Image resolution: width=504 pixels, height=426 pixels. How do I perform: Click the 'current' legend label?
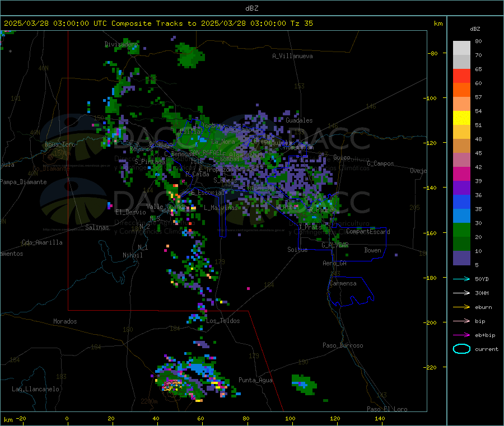coord(487,349)
